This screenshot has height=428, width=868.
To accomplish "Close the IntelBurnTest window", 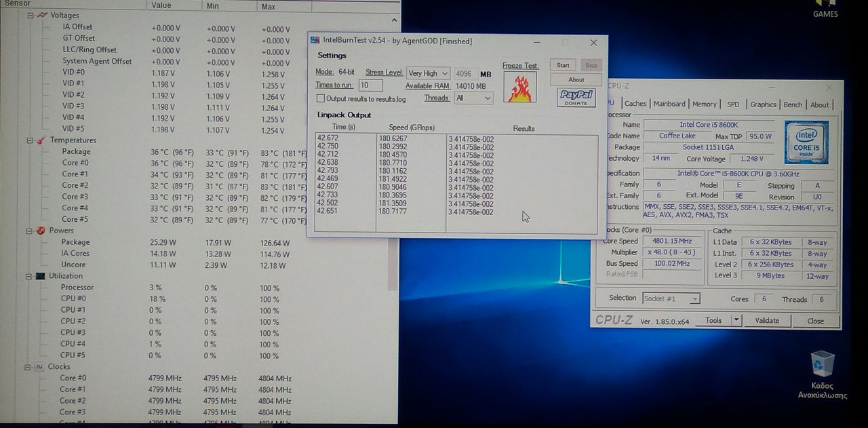I will point(593,42).
